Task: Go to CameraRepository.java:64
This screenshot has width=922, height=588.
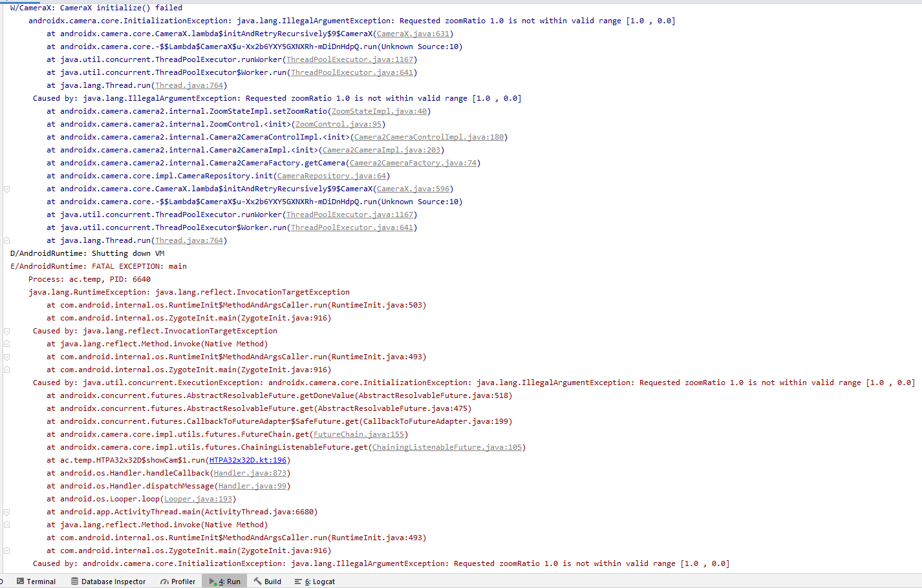Action: point(332,176)
